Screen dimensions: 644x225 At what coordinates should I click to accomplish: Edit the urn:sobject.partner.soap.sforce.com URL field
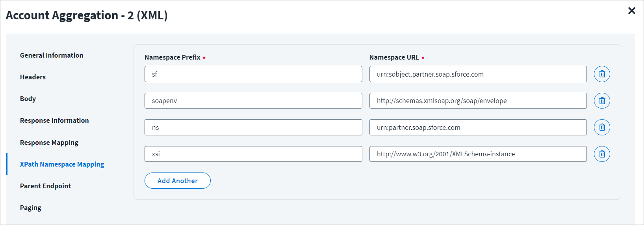(477, 74)
